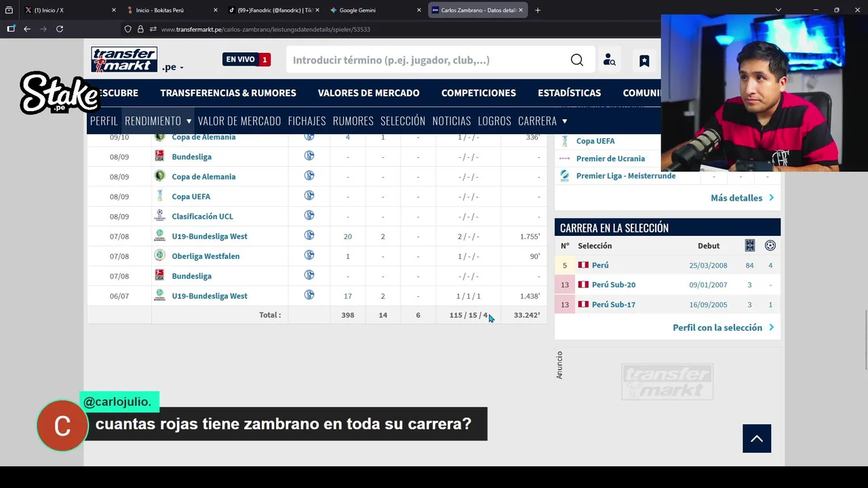Switch to the SELECCIÓN tab

(x=403, y=121)
